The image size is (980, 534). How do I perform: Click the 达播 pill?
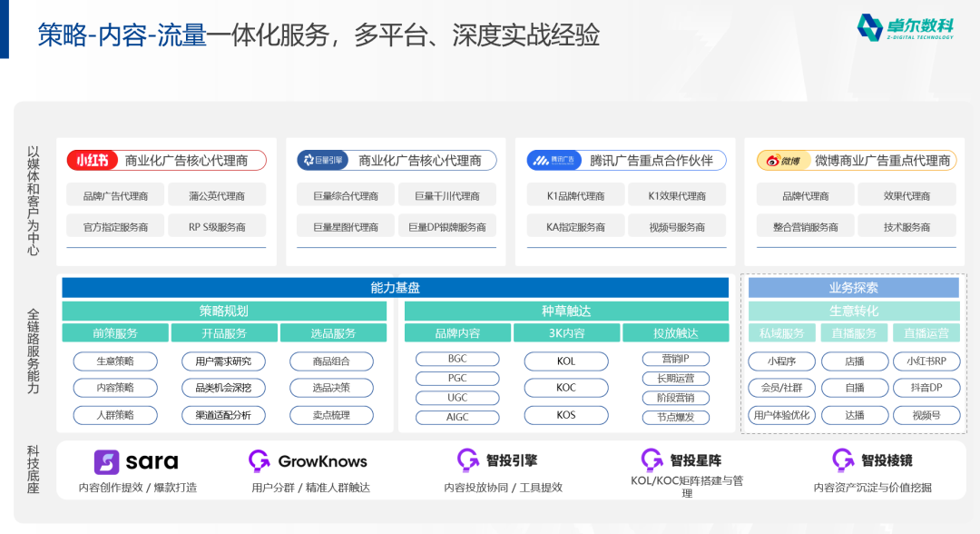click(x=855, y=415)
